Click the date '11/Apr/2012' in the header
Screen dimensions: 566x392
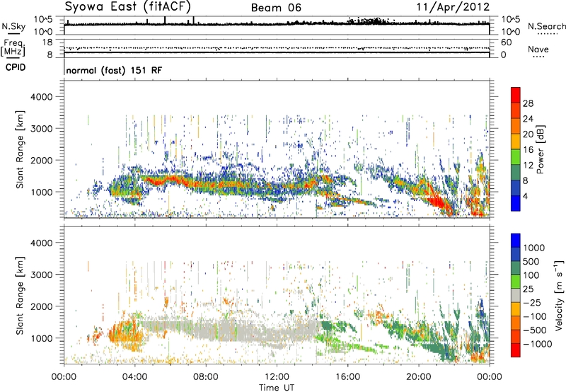pos(453,7)
